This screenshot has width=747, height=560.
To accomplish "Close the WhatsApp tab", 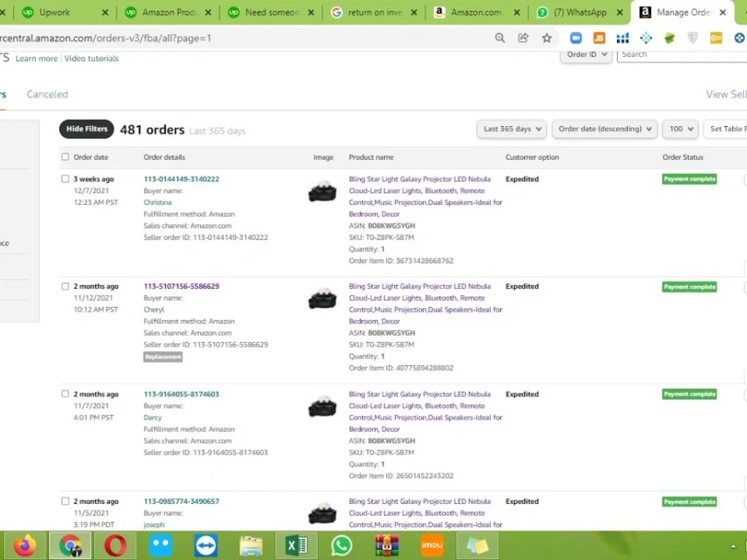I will (620, 13).
